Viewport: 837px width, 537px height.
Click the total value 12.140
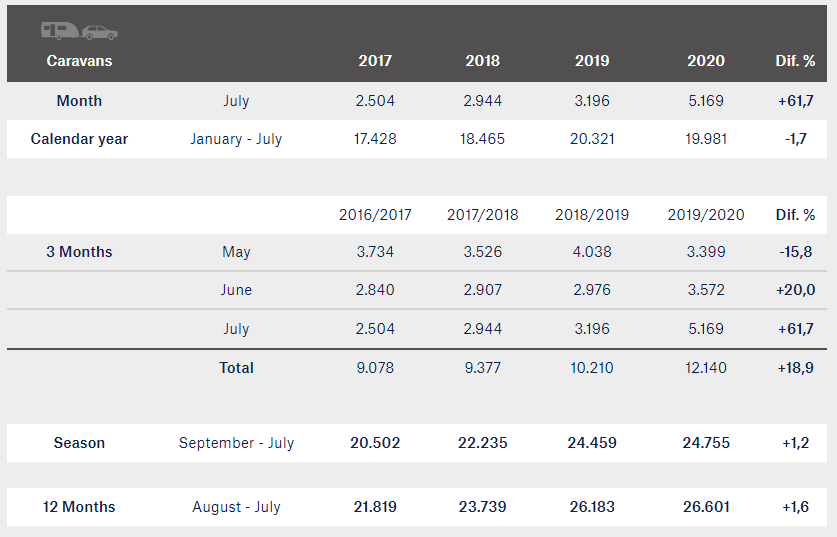coord(706,368)
